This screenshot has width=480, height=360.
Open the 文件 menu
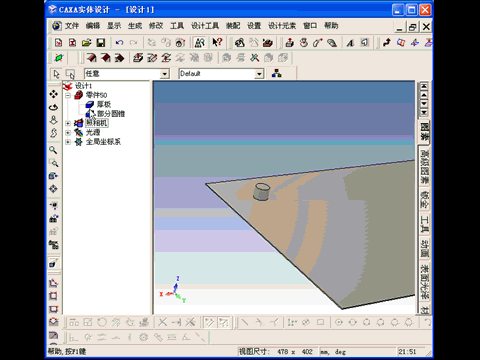(x=71, y=26)
